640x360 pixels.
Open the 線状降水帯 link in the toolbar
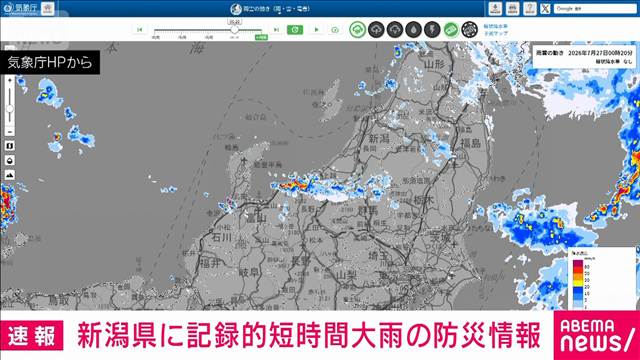click(x=496, y=27)
